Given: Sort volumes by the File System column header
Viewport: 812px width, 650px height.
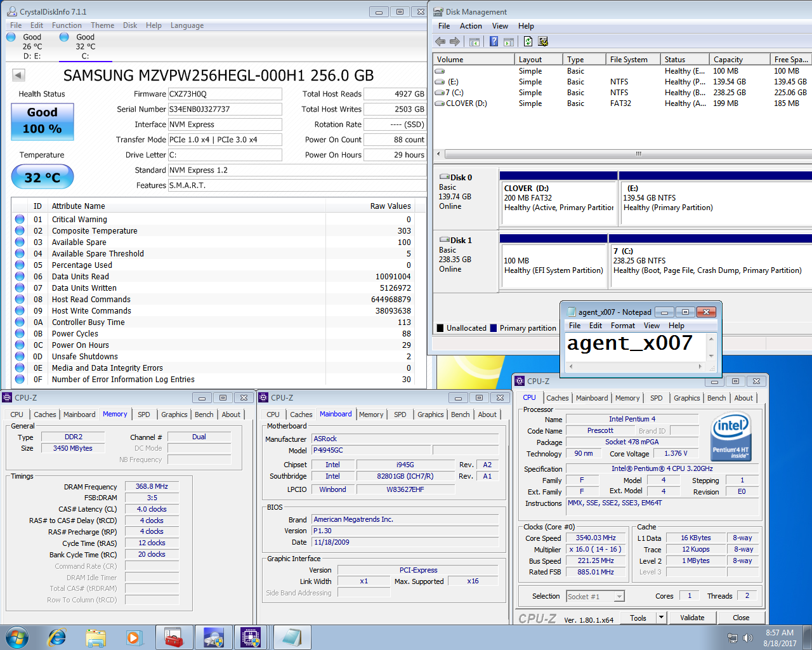Looking at the screenshot, I should coord(634,60).
